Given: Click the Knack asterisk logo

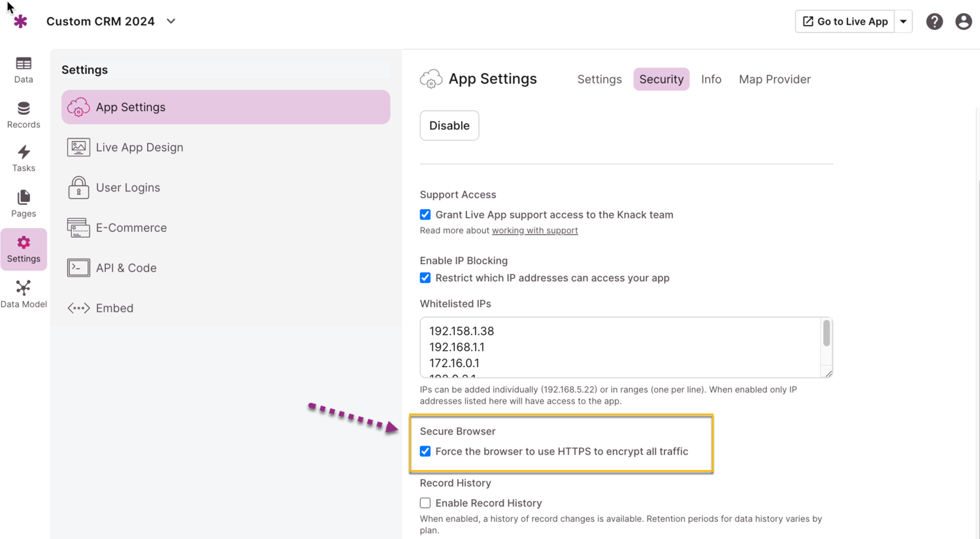Looking at the screenshot, I should pos(21,22).
